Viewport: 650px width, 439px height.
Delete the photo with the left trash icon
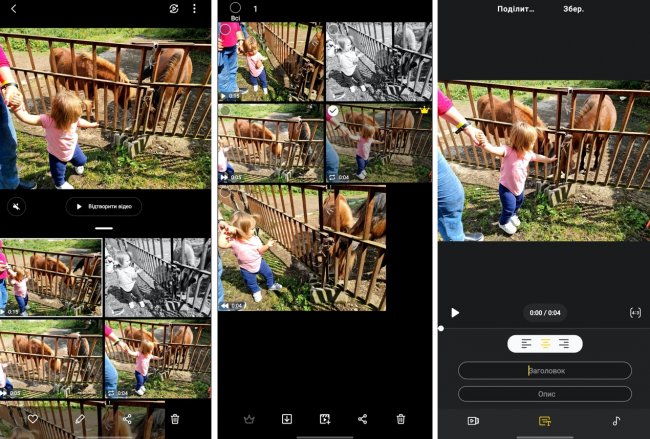point(175,419)
